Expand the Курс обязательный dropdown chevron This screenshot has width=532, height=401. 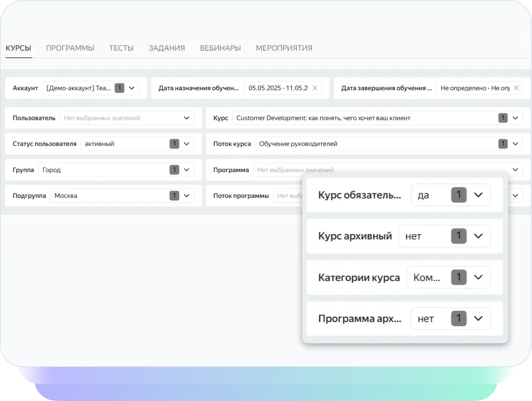(478, 195)
